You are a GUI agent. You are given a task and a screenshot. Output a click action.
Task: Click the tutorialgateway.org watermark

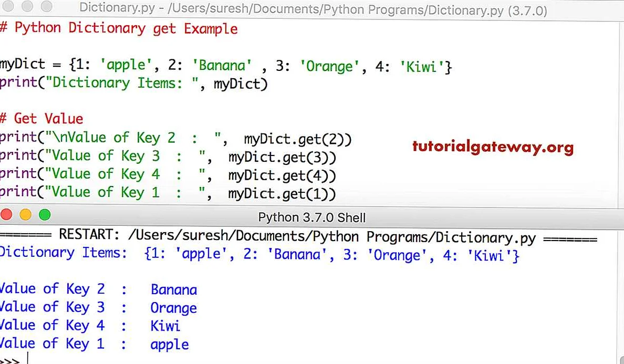[x=492, y=147]
